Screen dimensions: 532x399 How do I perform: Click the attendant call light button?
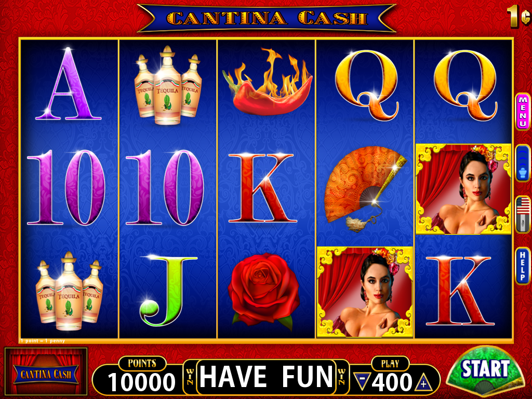[523, 163]
